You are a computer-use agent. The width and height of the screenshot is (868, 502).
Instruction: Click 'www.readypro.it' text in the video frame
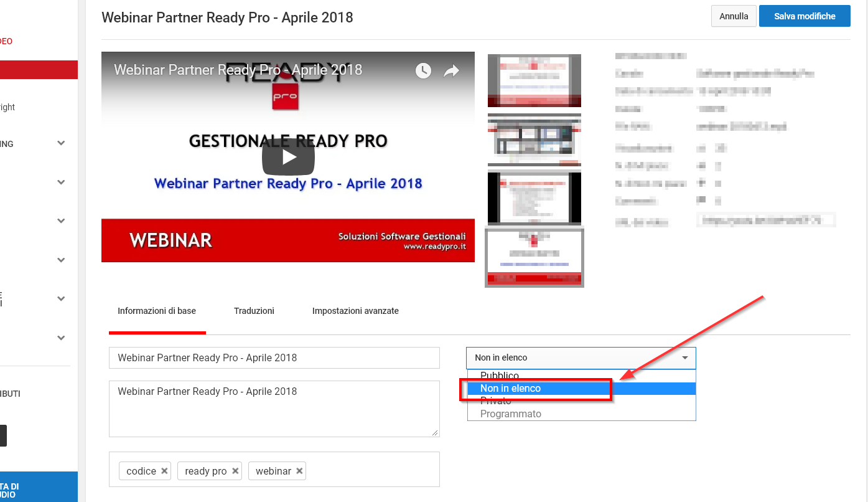434,247
